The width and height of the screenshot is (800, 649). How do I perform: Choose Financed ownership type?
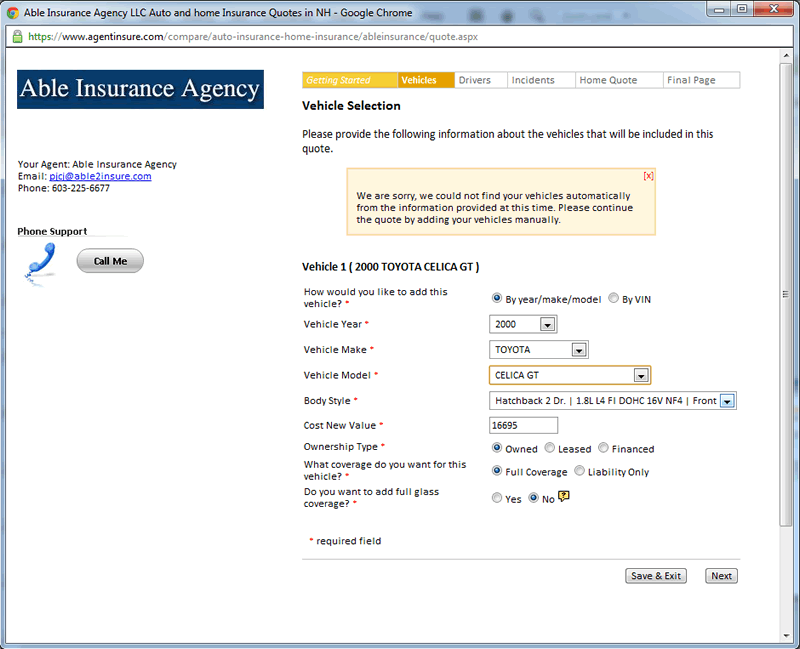click(603, 448)
